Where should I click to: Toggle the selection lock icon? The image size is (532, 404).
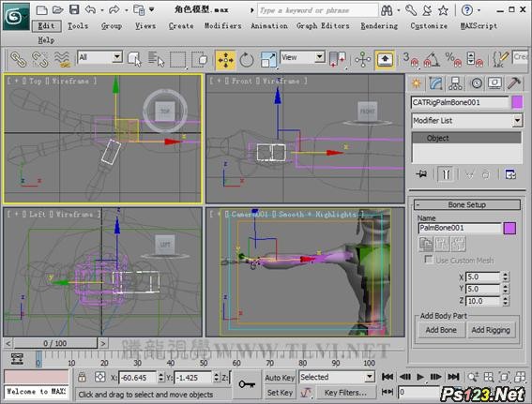[82, 377]
